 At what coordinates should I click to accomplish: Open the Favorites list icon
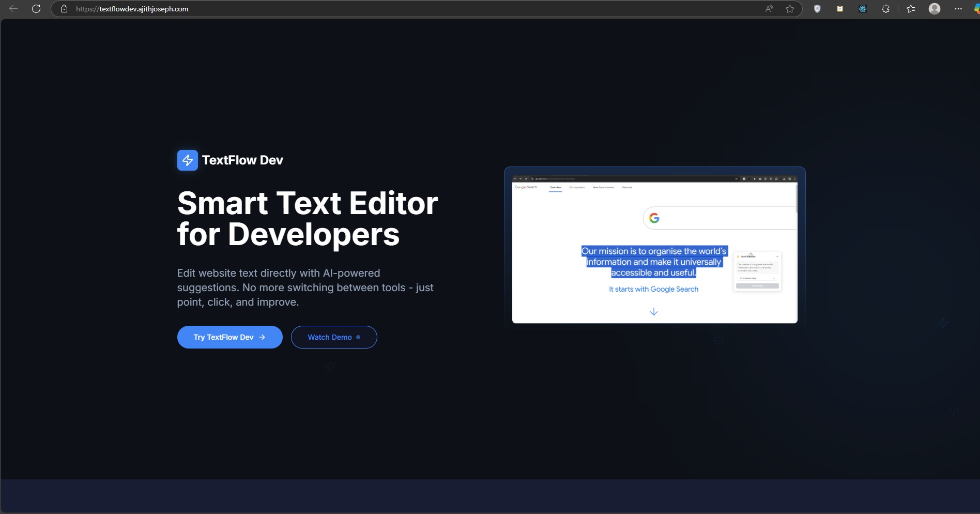point(911,9)
